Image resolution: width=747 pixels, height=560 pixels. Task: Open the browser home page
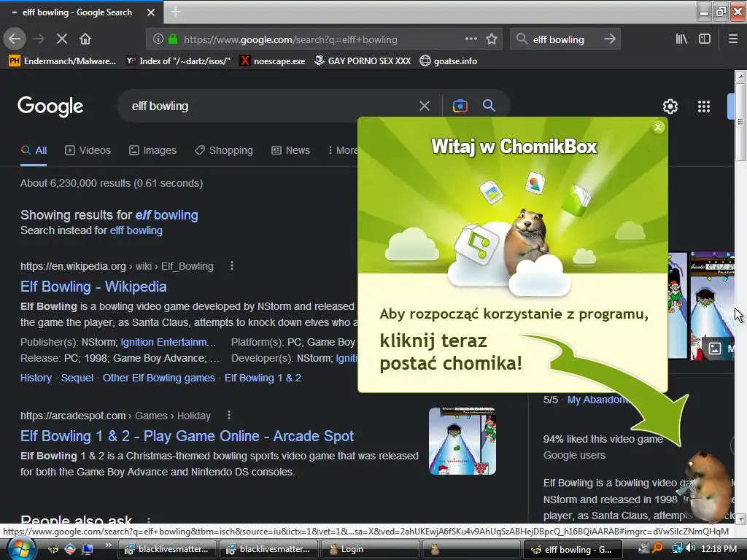tap(85, 39)
